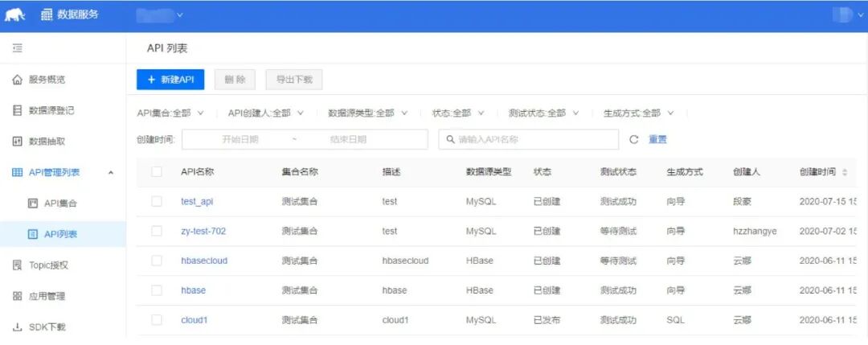Click the API 列表 page title
Image resolution: width=868 pixels, height=345 pixels.
[x=167, y=48]
